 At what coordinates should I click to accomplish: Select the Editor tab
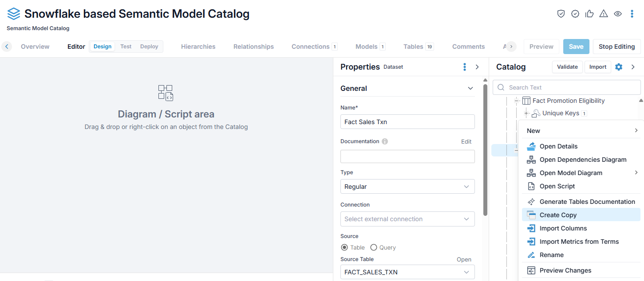(x=76, y=47)
